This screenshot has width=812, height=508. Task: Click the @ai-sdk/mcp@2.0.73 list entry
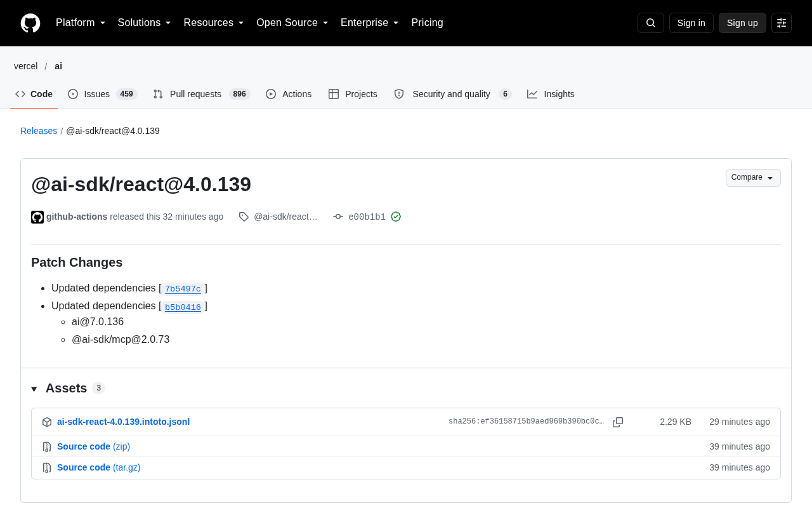click(121, 340)
